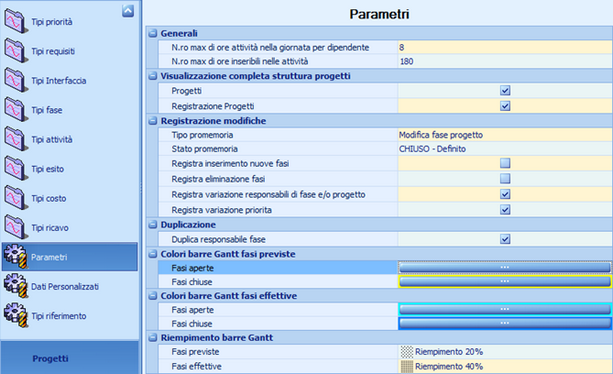Click the Dati Personalizzati gear icon

[x=16, y=286]
